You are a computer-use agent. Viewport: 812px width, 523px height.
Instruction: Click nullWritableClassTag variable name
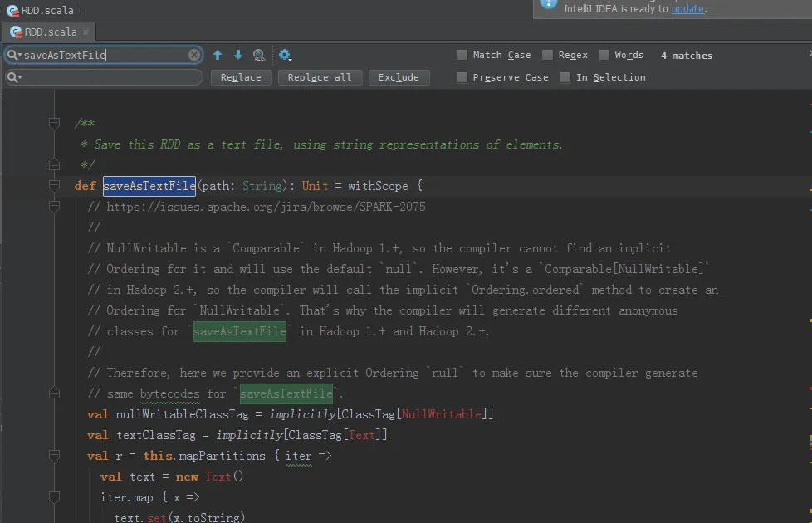(182, 414)
